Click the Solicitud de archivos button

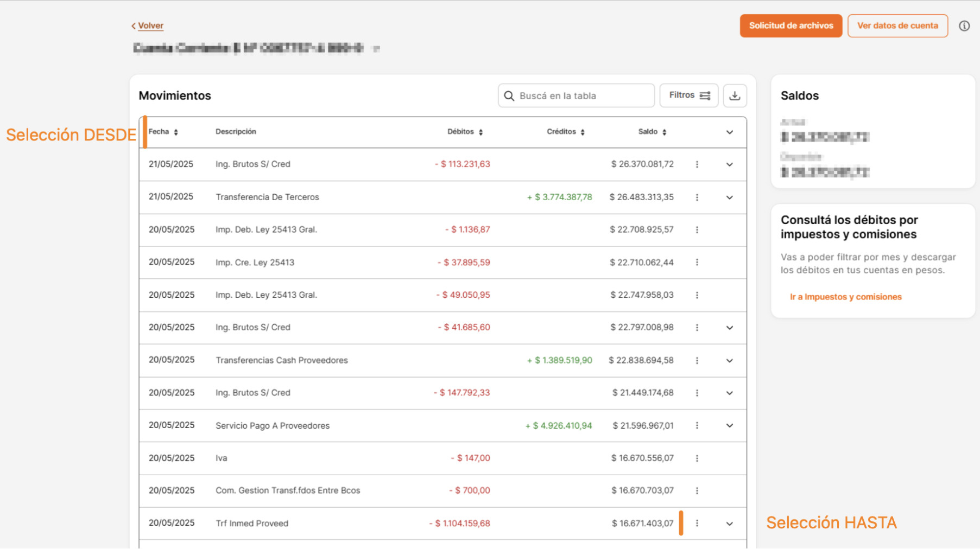791,26
